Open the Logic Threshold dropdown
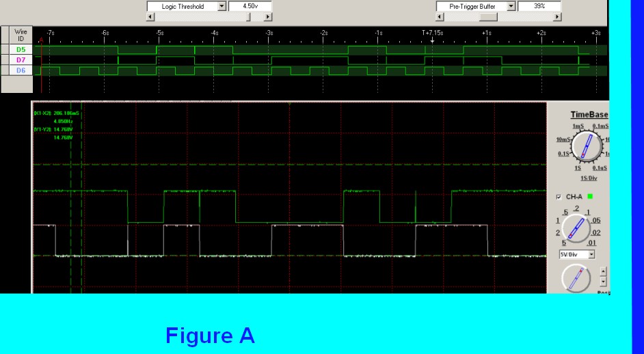Image resolution: width=644 pixels, height=354 pixels. (222, 6)
